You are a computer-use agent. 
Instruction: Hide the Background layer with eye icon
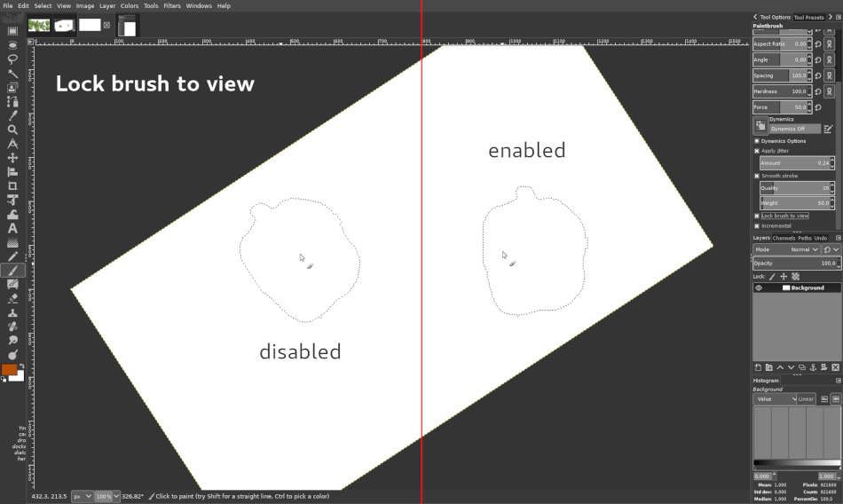[759, 287]
